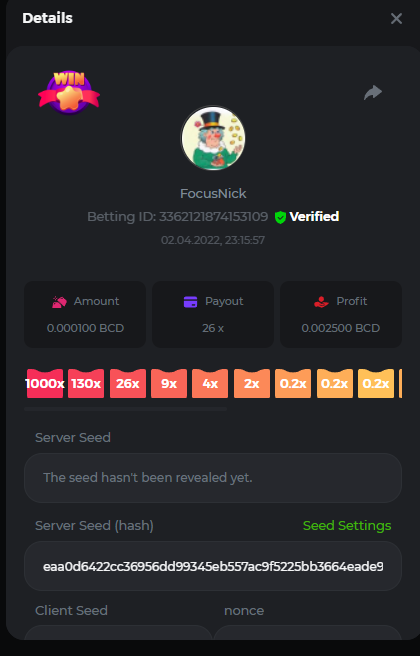Click the share arrow icon
This screenshot has height=656, width=420.
373,92
